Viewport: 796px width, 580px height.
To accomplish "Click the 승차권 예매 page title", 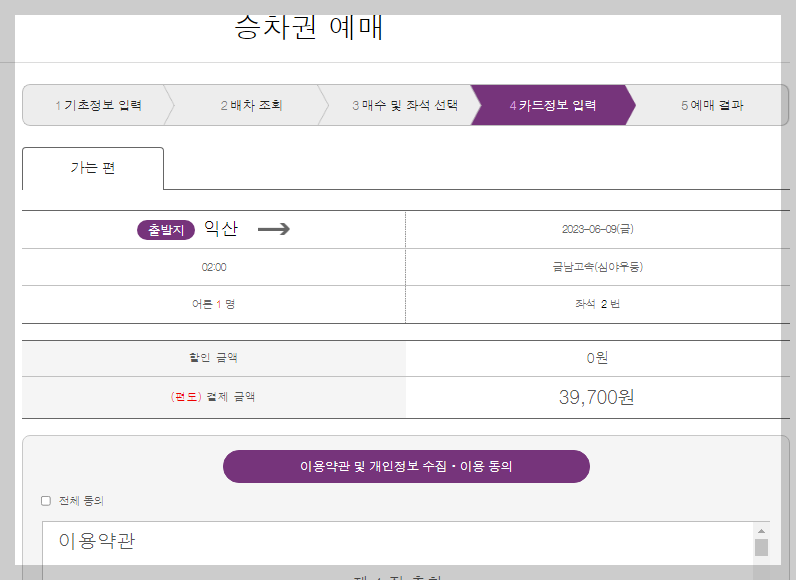I will pos(309,28).
